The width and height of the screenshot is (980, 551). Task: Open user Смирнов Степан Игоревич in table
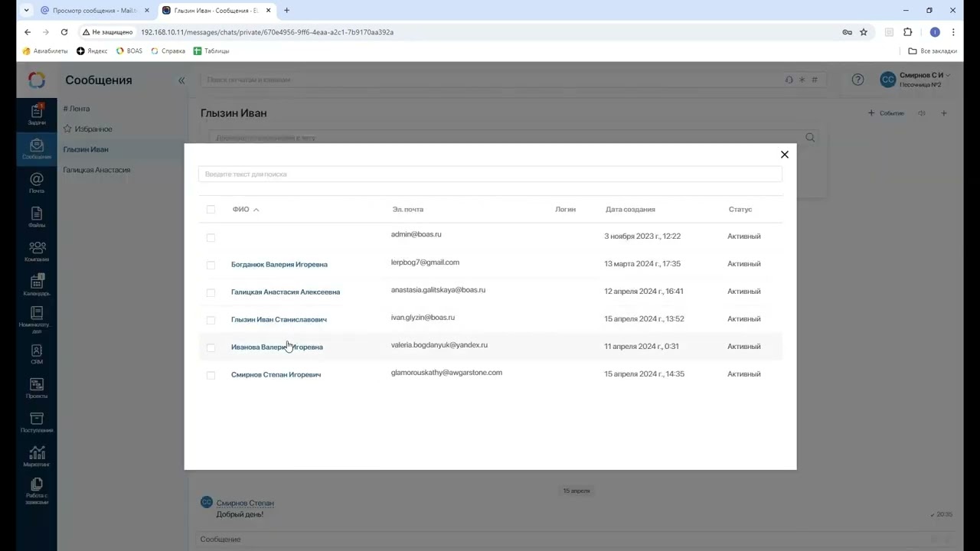(276, 374)
